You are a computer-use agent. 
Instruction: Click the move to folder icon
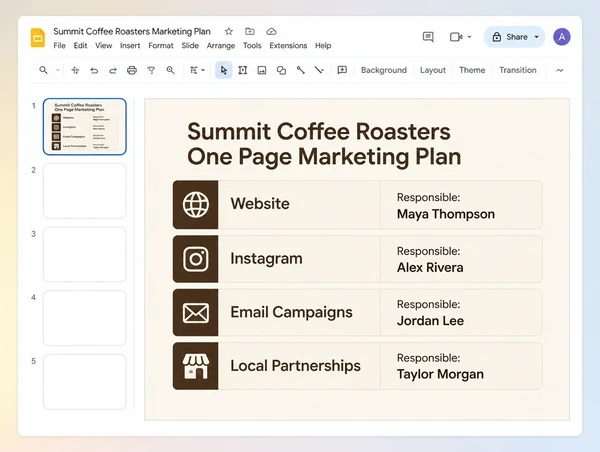pyautogui.click(x=250, y=31)
